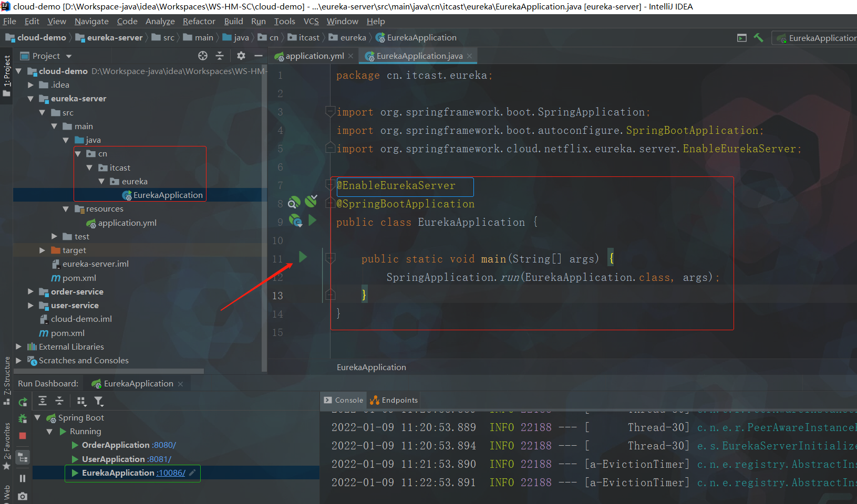Open the 2: Favorites tool window button
Viewport: 857px width, 504px height.
(7, 447)
